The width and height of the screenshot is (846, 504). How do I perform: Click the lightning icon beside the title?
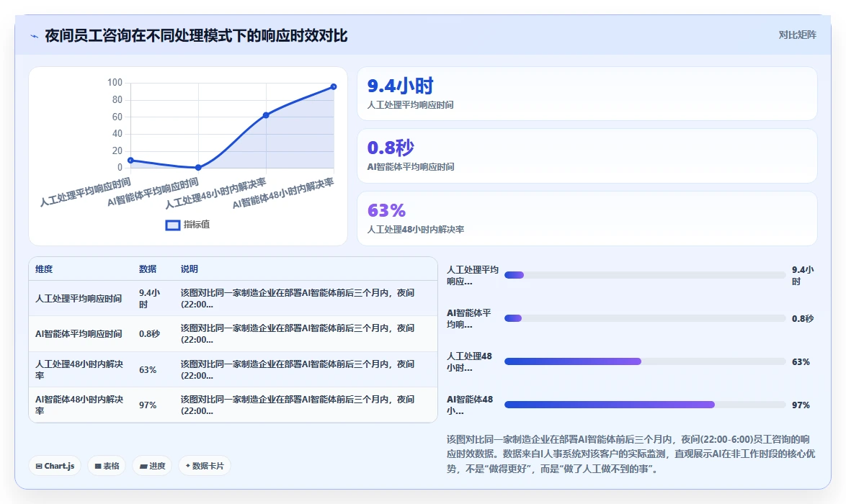tap(35, 37)
